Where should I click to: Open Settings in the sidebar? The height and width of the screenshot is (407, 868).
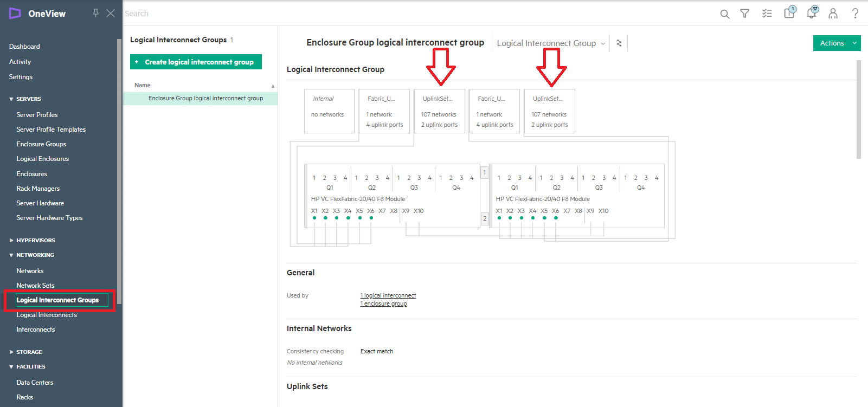click(21, 77)
